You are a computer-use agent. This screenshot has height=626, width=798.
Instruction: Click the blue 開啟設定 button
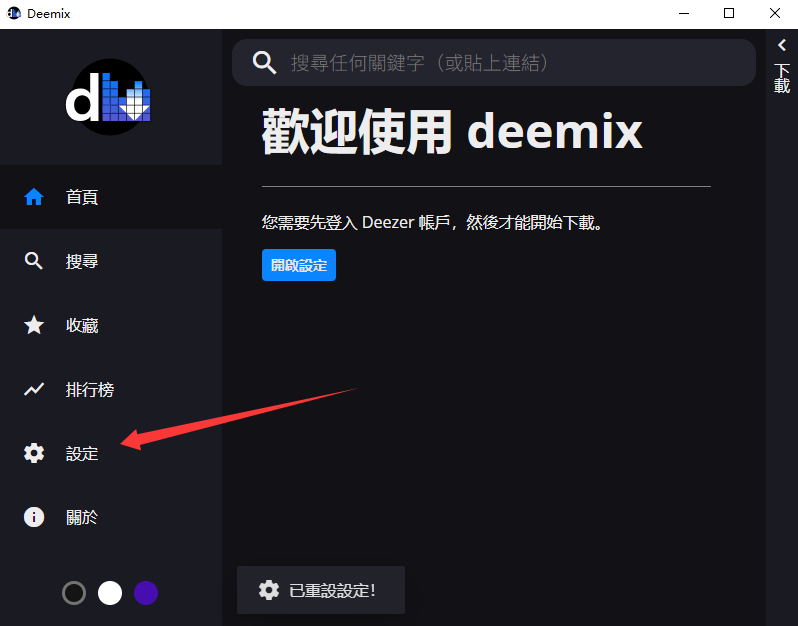[299, 265]
